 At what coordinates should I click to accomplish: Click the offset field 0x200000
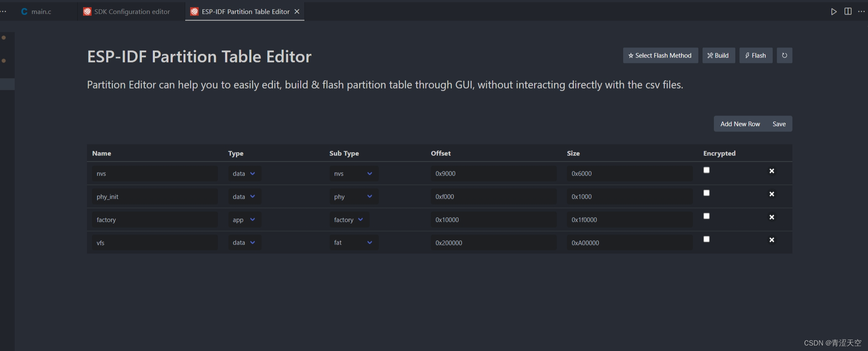[x=493, y=243]
